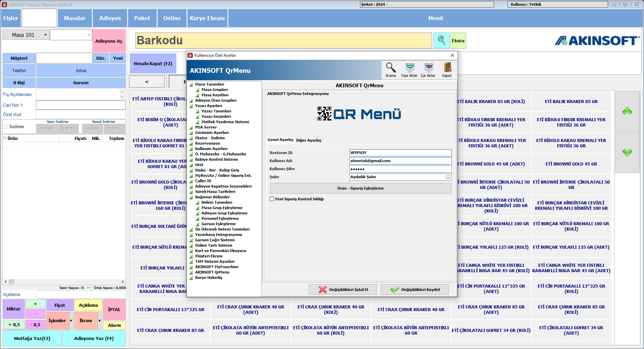The height and width of the screenshot is (349, 644).
Task: Open the İkram dropdown arrow
Action: 100,320
